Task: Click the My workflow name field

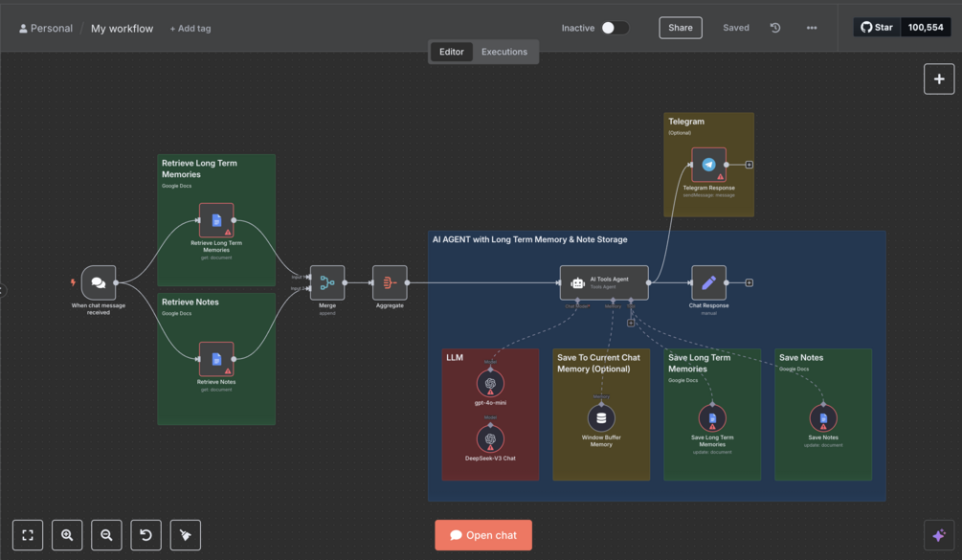Action: point(123,28)
